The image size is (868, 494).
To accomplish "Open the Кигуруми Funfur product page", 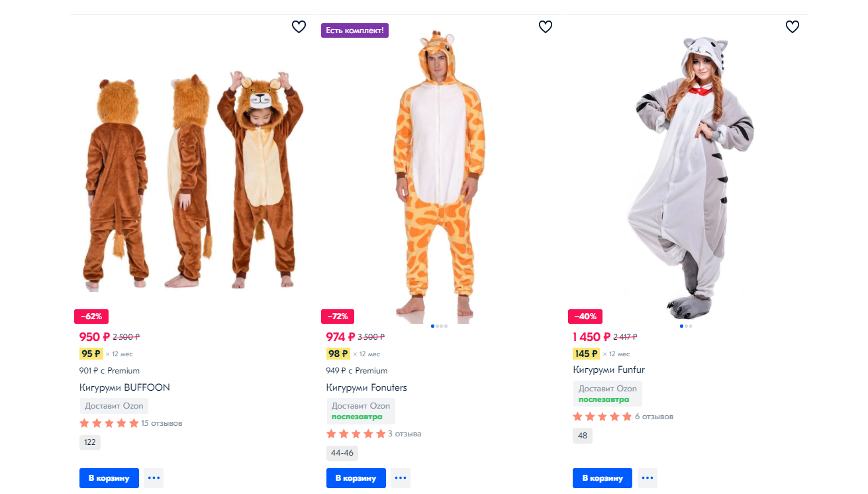I will 608,370.
